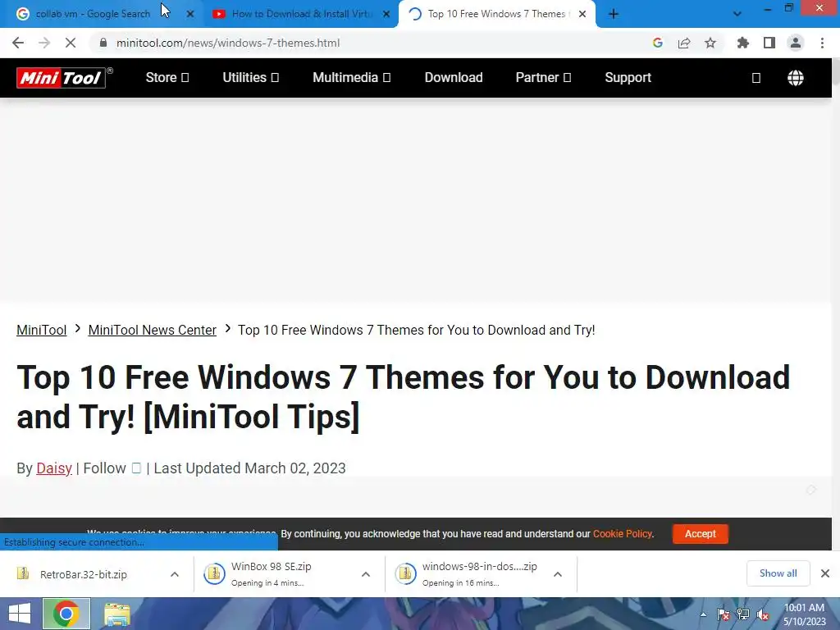Screen dimensions: 840x630
Task: Click the forward navigation arrow
Action: (44, 43)
